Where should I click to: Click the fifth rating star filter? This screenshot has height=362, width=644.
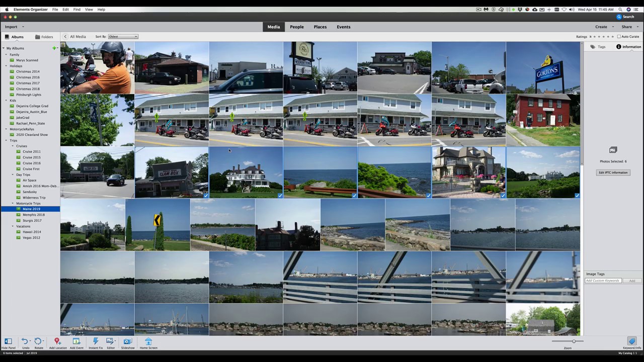(x=614, y=37)
